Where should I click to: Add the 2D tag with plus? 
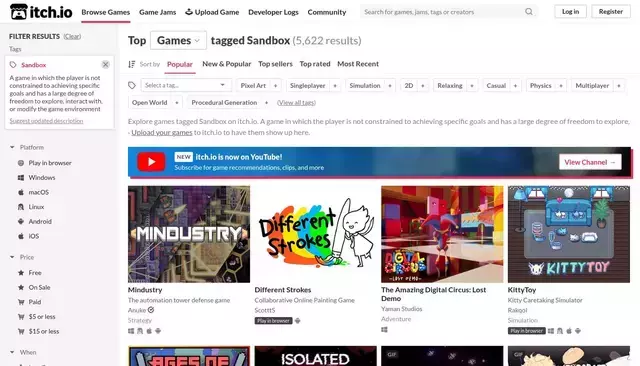pos(423,86)
